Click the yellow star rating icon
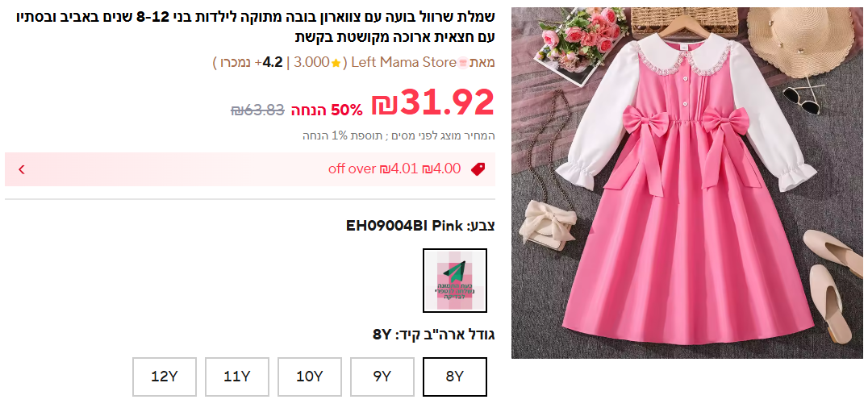This screenshot has height=412, width=868. pos(336,63)
